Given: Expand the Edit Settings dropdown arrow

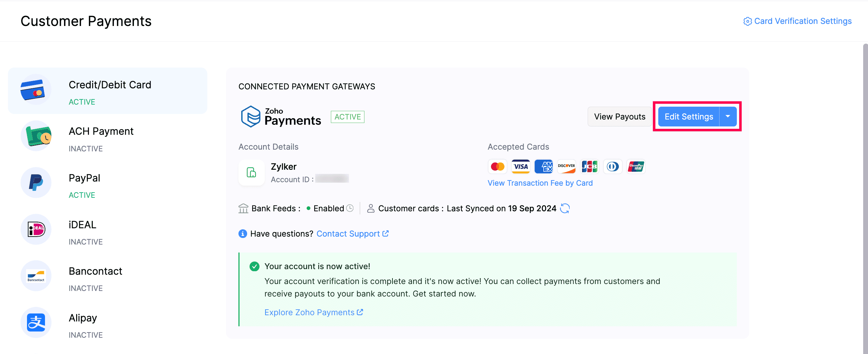Looking at the screenshot, I should [x=728, y=116].
